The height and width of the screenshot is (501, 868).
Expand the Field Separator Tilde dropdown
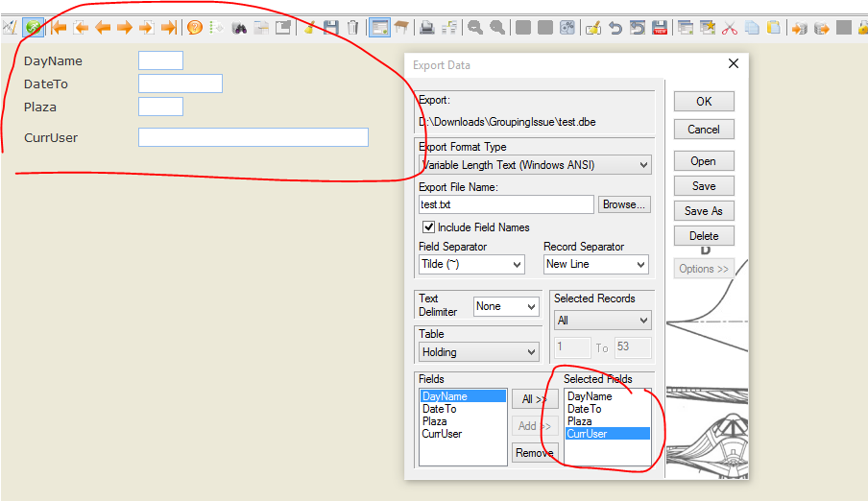pyautogui.click(x=471, y=264)
